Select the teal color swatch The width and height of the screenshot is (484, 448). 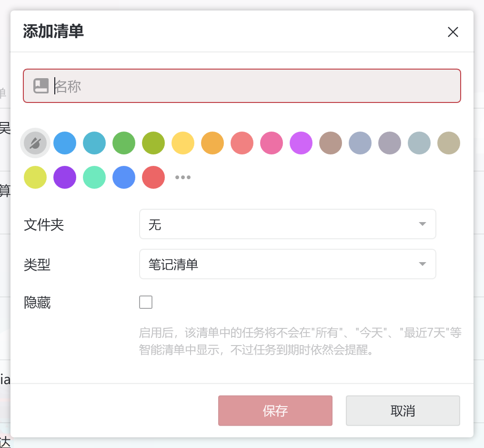(94, 143)
